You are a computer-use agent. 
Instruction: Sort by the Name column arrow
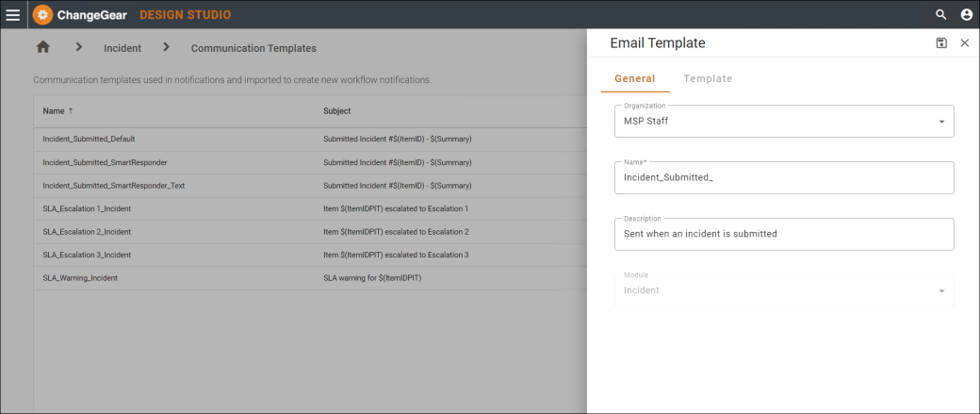point(71,110)
